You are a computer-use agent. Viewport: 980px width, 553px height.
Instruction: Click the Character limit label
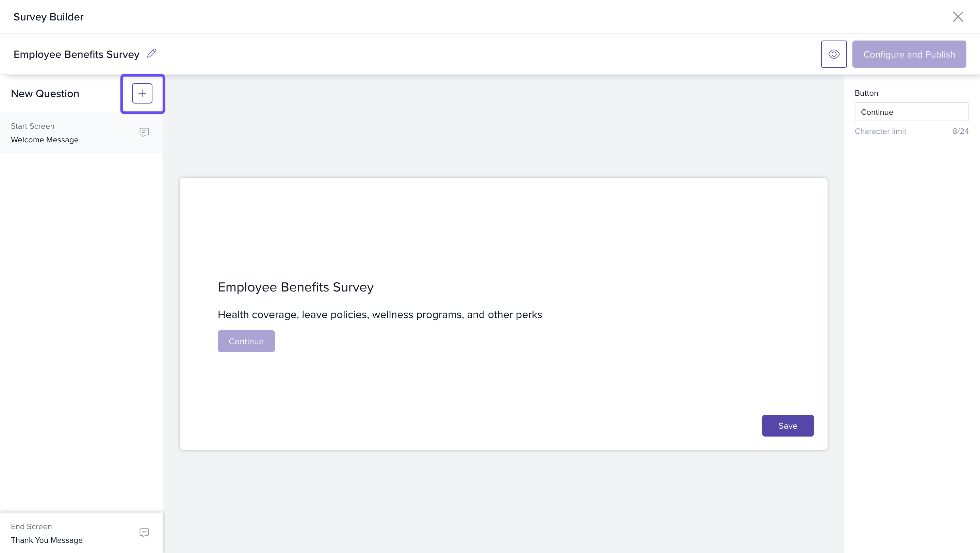(880, 131)
